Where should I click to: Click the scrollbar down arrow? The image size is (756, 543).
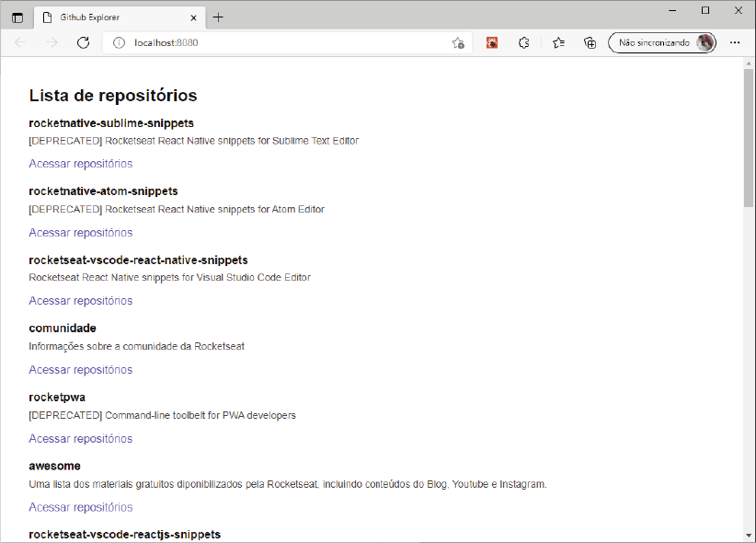click(x=749, y=536)
